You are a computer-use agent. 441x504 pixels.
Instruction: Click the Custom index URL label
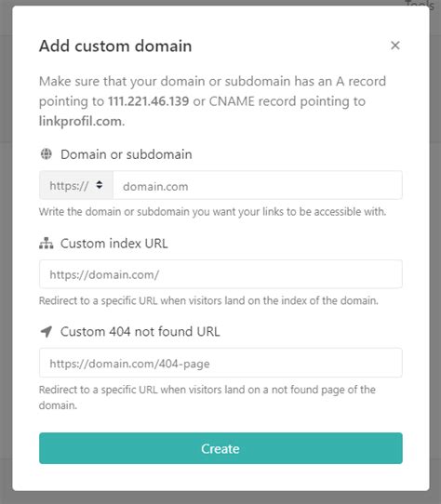click(x=114, y=244)
